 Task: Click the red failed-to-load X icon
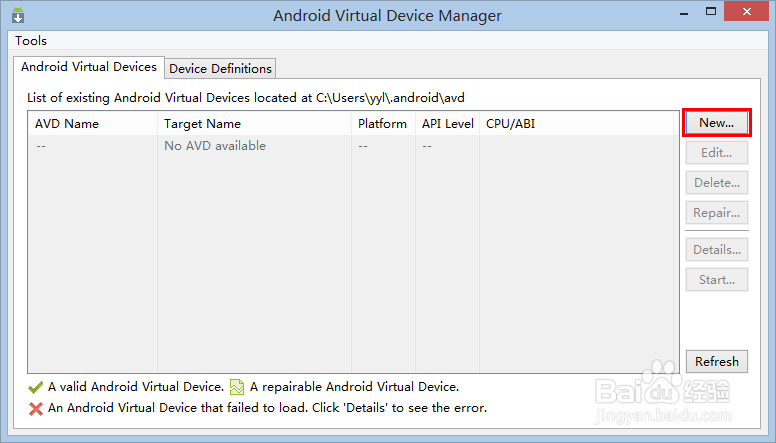tap(36, 408)
